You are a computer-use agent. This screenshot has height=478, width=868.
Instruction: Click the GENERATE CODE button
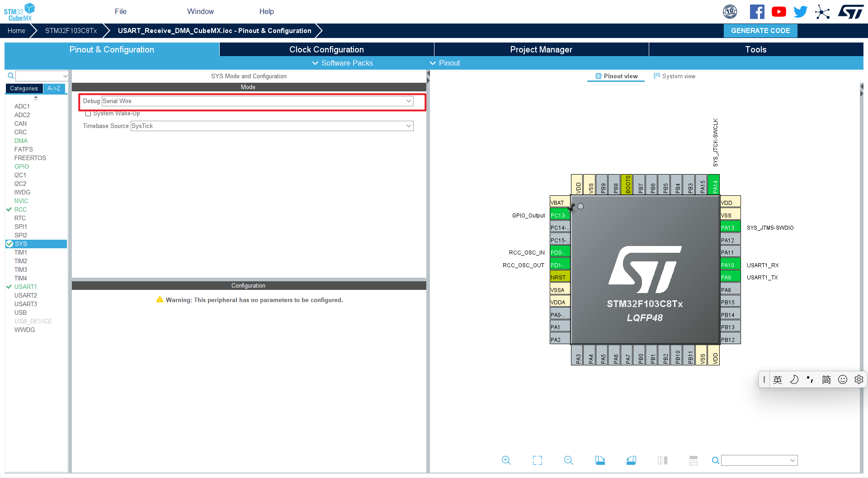(760, 31)
